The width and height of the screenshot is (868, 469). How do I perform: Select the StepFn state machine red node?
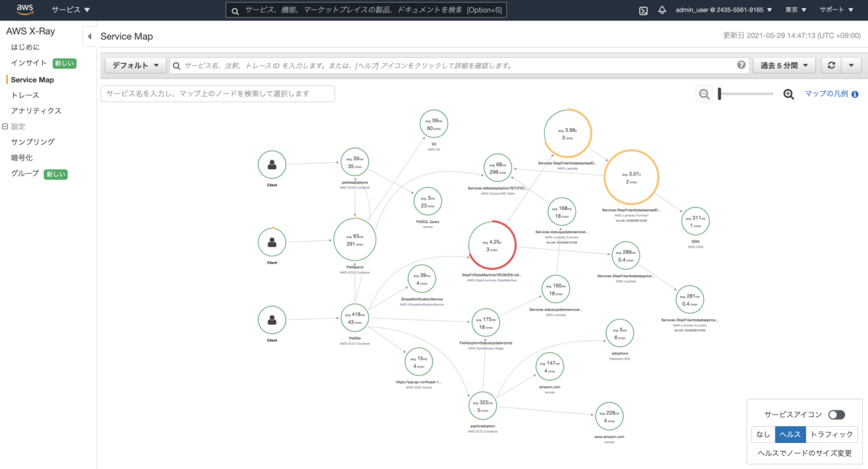[x=493, y=246]
